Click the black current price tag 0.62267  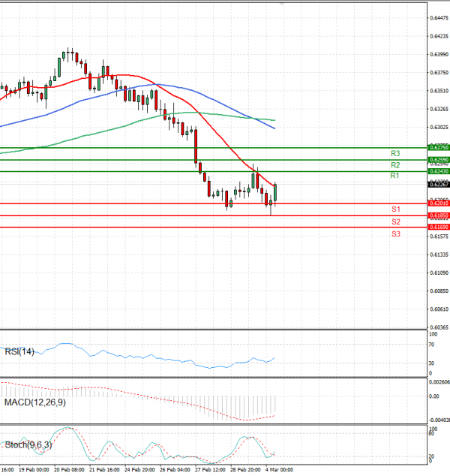coord(438,184)
